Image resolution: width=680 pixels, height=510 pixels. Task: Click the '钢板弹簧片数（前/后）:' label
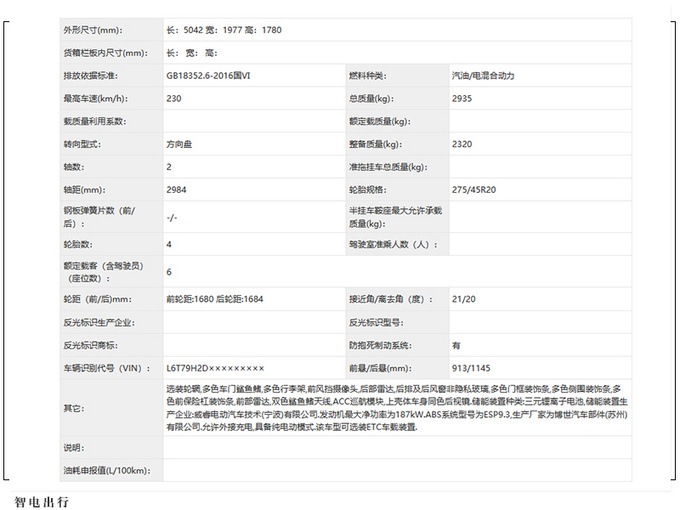[99, 217]
